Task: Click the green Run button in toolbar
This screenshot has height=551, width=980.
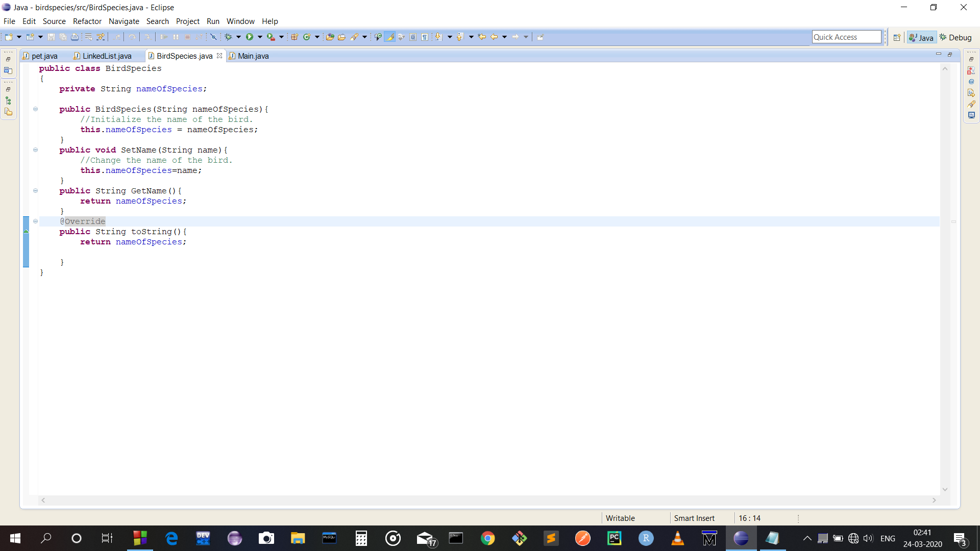Action: tap(250, 37)
